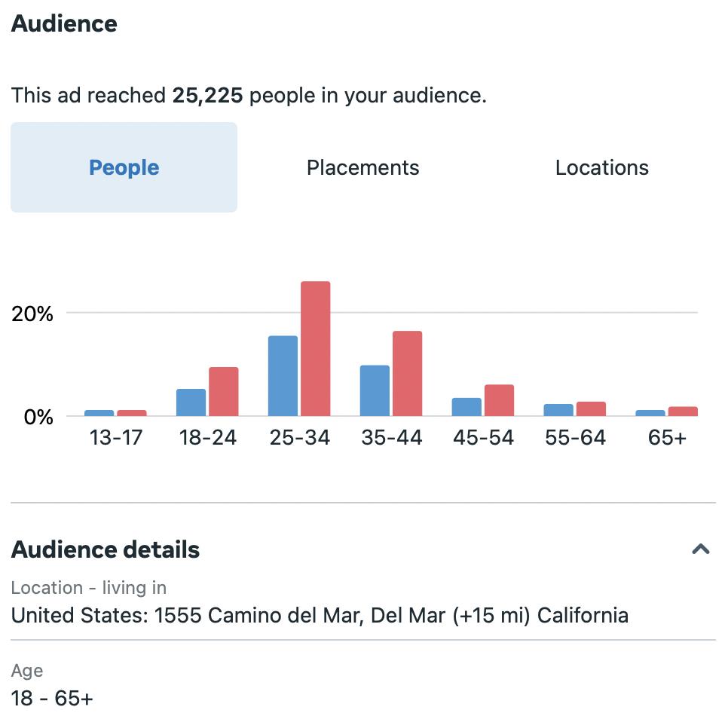Click the red bar for ages 55-64
Viewport: 728px width, 716px height.
click(x=591, y=409)
